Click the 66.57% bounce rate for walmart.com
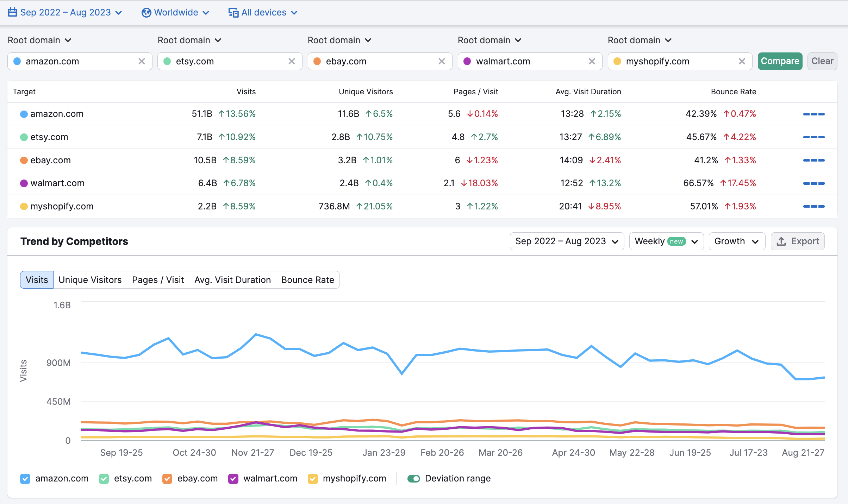Screen dimensions: 848x504 698,183
